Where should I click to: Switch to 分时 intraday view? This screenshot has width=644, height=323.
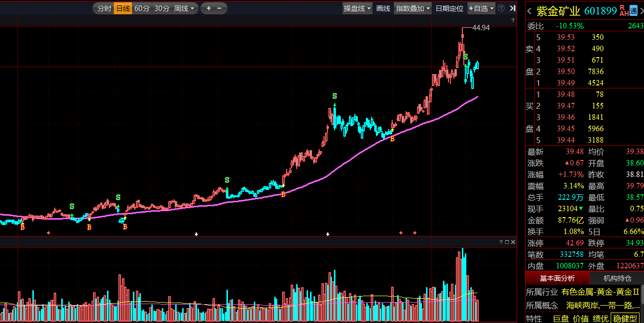104,8
